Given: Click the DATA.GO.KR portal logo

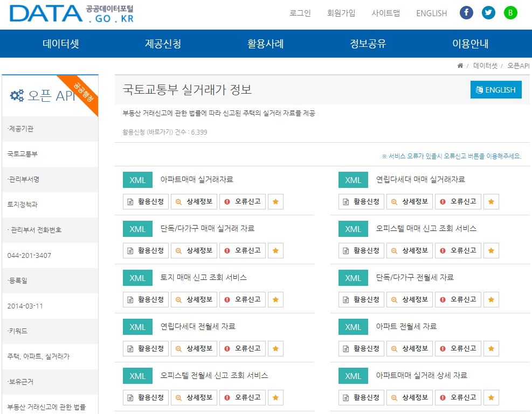Looking at the screenshot, I should click(x=72, y=14).
